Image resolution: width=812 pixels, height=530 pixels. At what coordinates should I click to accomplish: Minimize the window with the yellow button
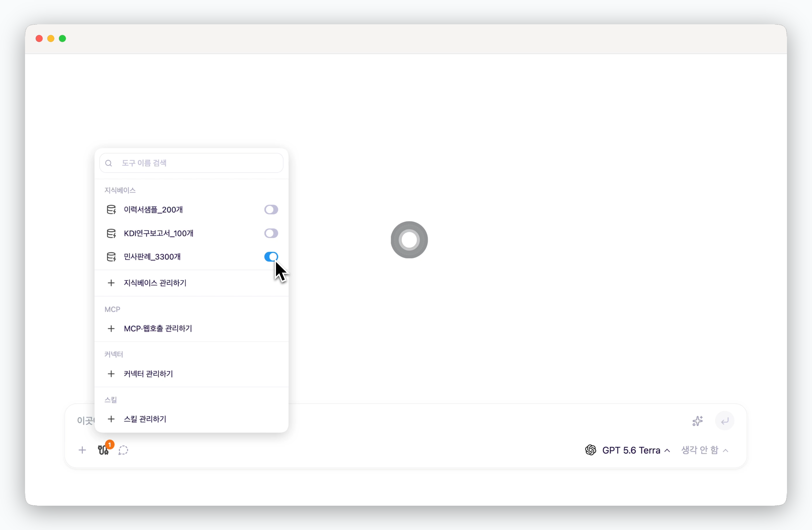(51, 39)
